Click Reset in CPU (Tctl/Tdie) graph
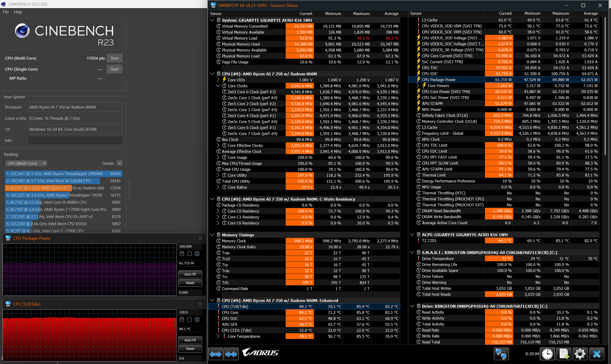The image size is (611, 364). [190, 349]
